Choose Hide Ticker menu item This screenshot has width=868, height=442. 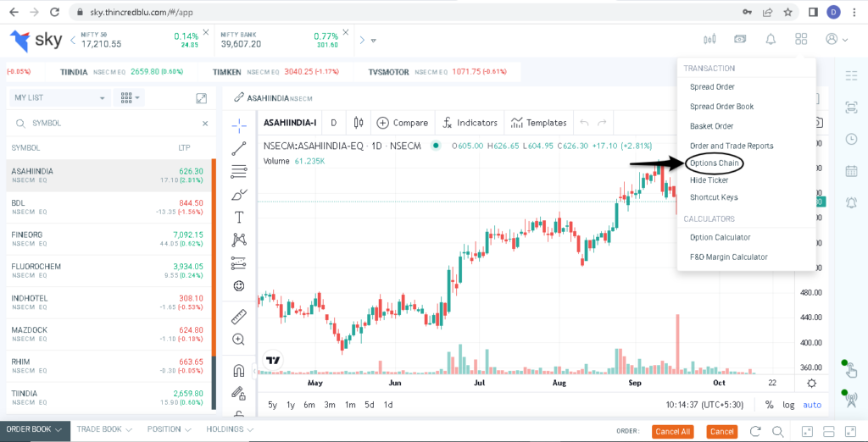pos(709,180)
